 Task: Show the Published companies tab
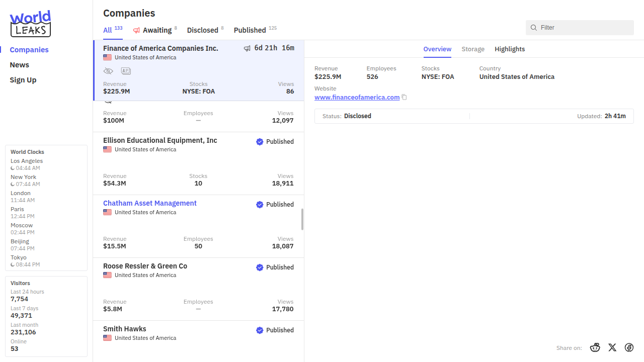tap(250, 30)
